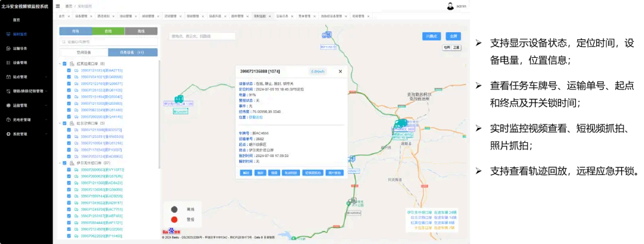Viewport: 644px width, 244px height.
Task: Close the 实时监控 tab with its x
Action: [x=270, y=16]
